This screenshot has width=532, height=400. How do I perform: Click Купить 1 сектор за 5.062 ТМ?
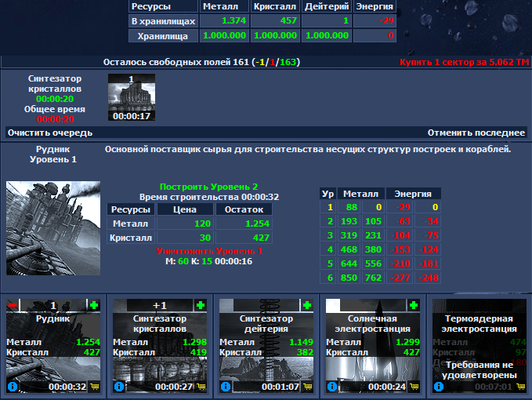point(464,62)
